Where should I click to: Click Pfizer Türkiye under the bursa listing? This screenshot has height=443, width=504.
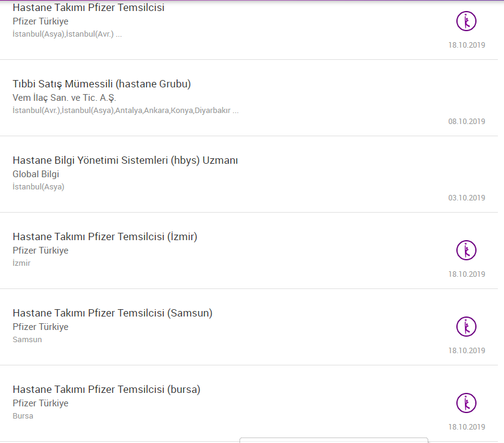[x=40, y=403]
